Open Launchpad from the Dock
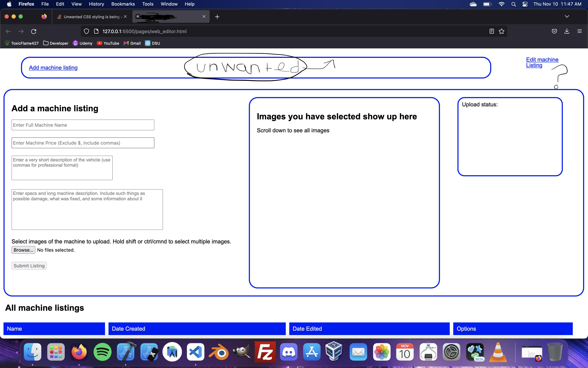This screenshot has width=588, height=368. 56,352
